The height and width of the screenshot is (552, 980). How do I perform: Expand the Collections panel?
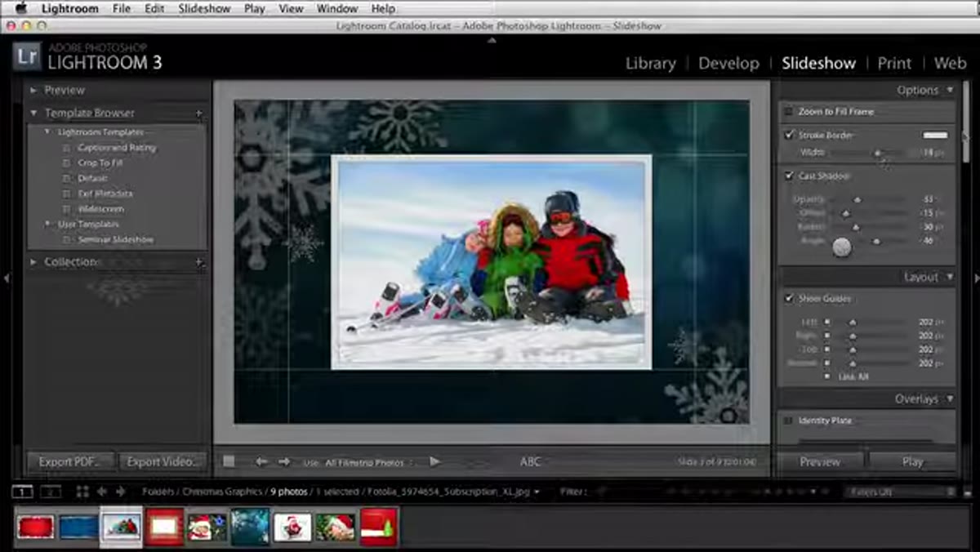coord(33,262)
